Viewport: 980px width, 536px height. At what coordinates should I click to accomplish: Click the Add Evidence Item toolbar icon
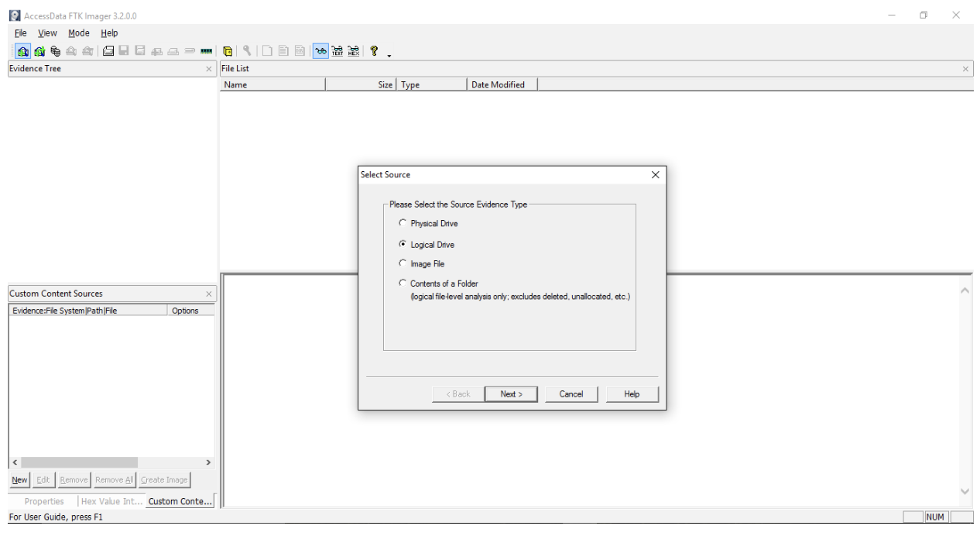(x=24, y=51)
